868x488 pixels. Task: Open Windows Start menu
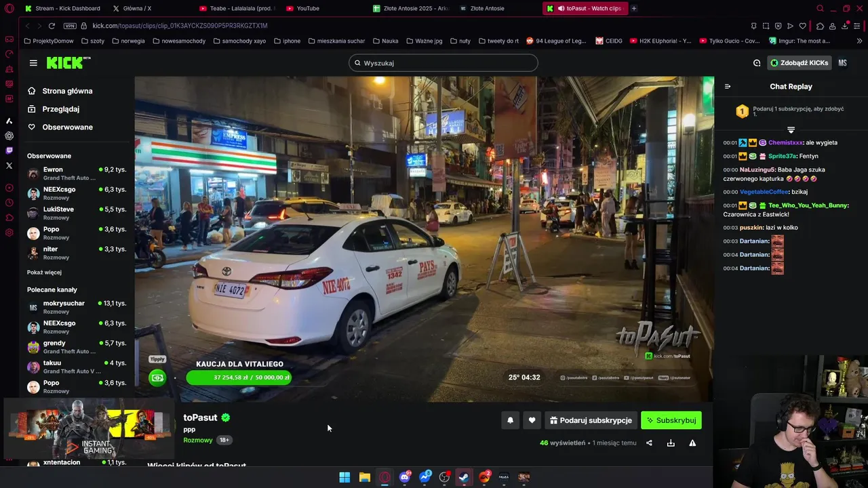pos(344,477)
